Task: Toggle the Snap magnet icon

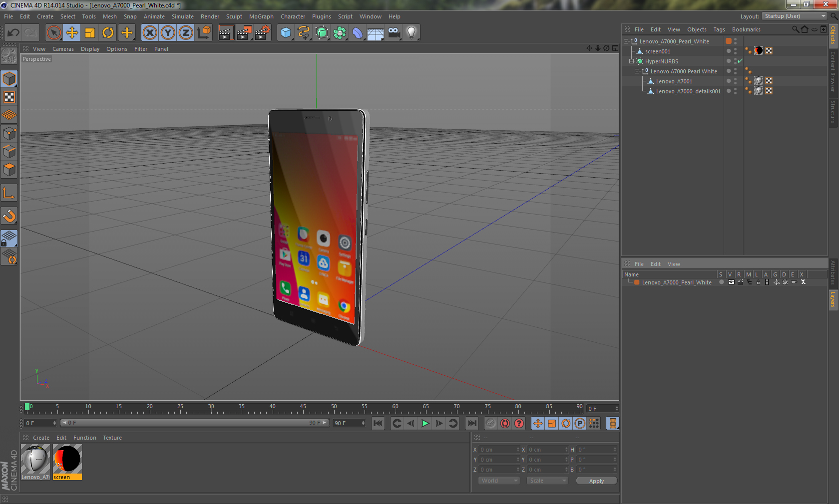Action: point(9,216)
